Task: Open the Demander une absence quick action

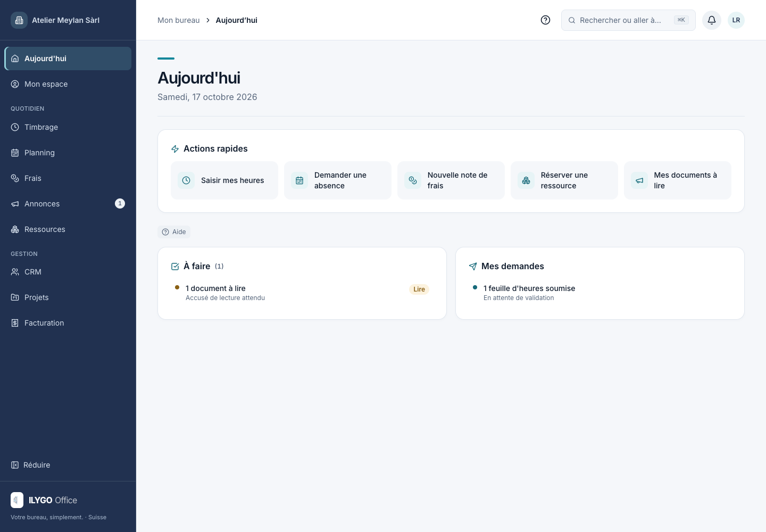Action: [x=338, y=180]
